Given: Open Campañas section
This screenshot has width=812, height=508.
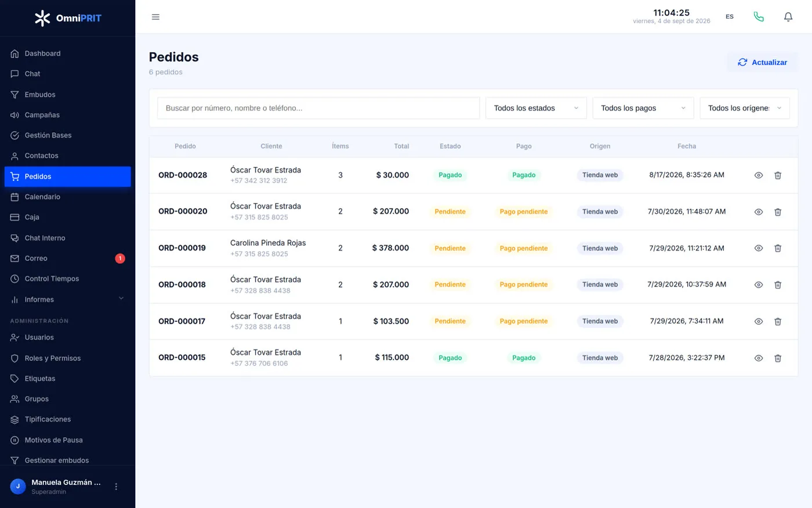Looking at the screenshot, I should (67, 115).
